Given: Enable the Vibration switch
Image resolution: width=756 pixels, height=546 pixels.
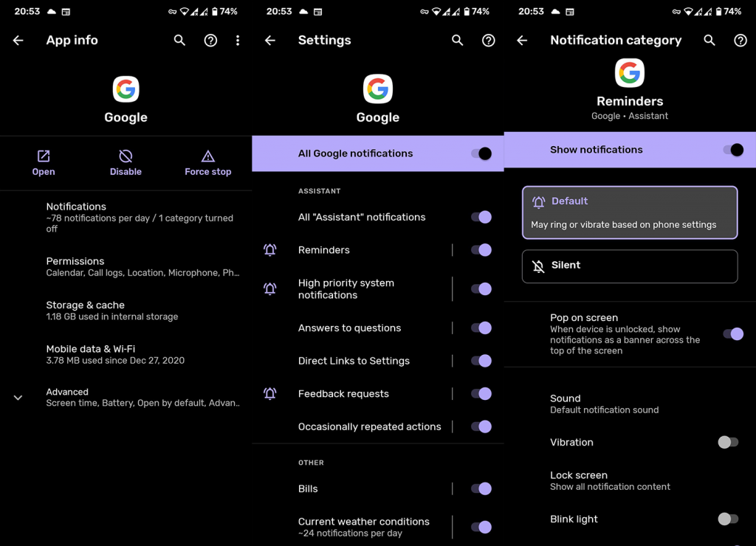Looking at the screenshot, I should [728, 442].
